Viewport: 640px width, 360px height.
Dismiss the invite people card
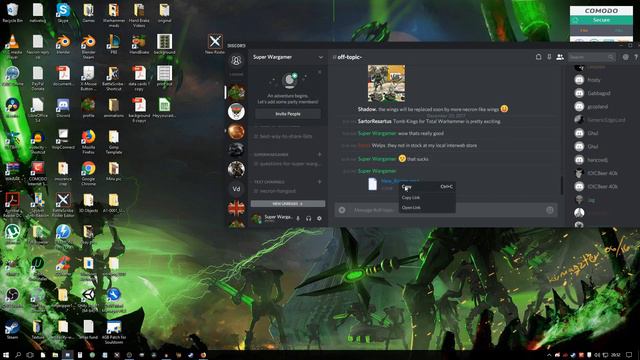coord(320,72)
